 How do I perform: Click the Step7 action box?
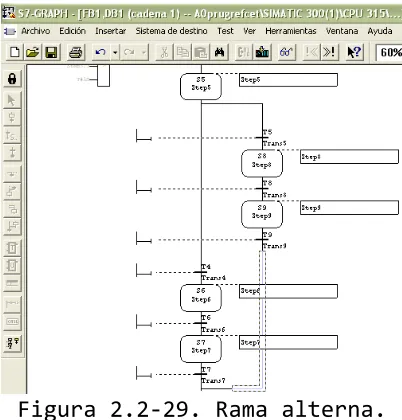tap(288, 342)
